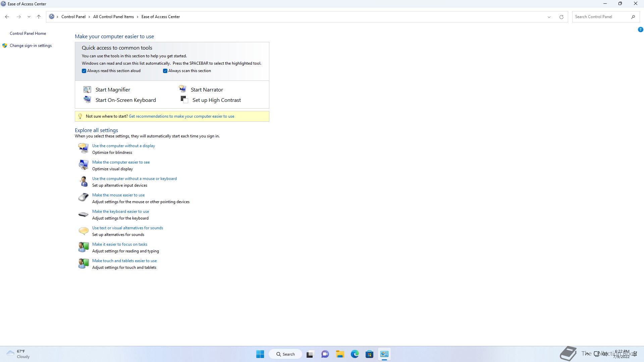644x362 pixels.
Task: Select Ease of Access Center breadcrumb
Action: coord(161,17)
